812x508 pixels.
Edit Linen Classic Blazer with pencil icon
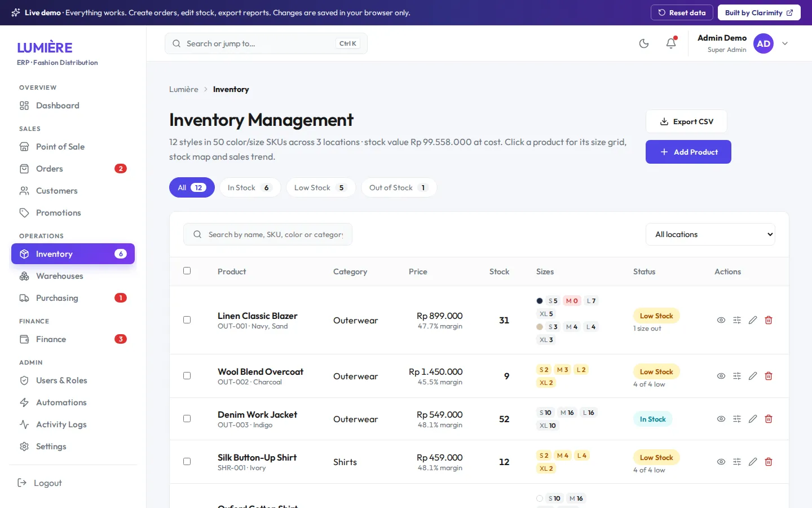[x=753, y=320]
